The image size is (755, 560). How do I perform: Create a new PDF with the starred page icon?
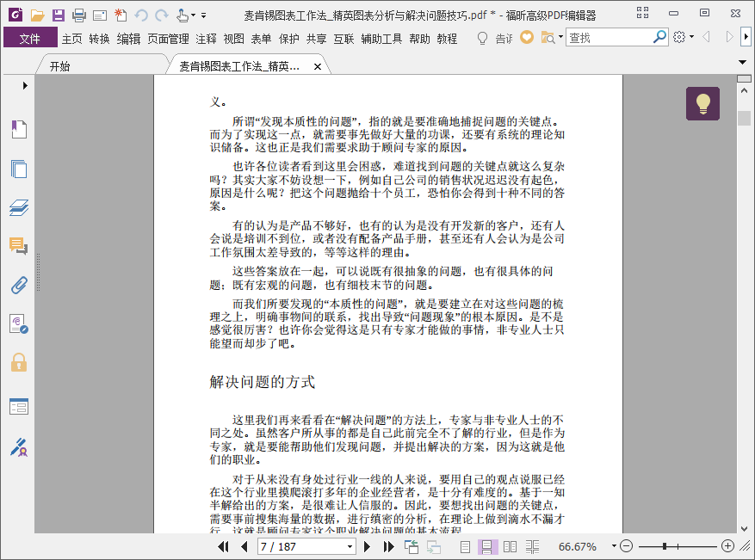[121, 15]
